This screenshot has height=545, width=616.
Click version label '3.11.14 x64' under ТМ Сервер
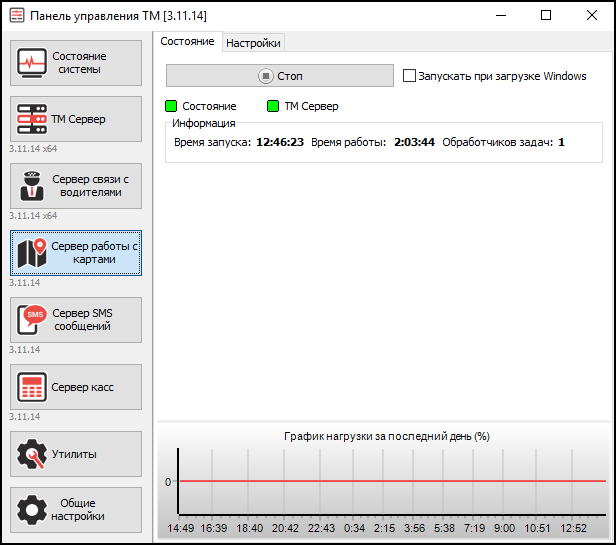pos(33,149)
